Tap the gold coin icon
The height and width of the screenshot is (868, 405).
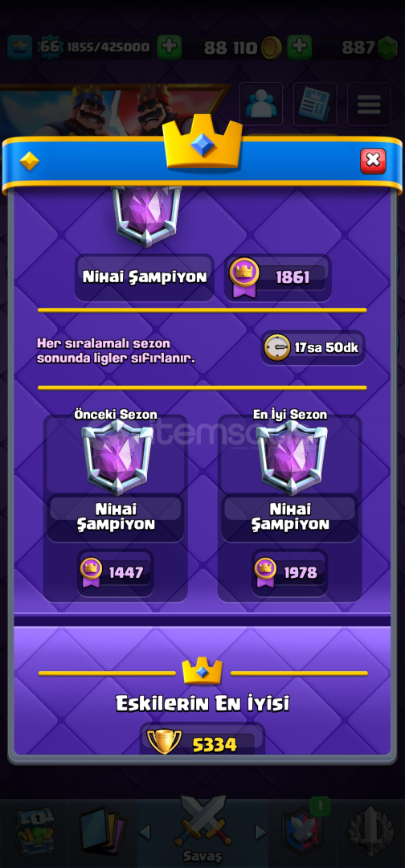pos(271,48)
